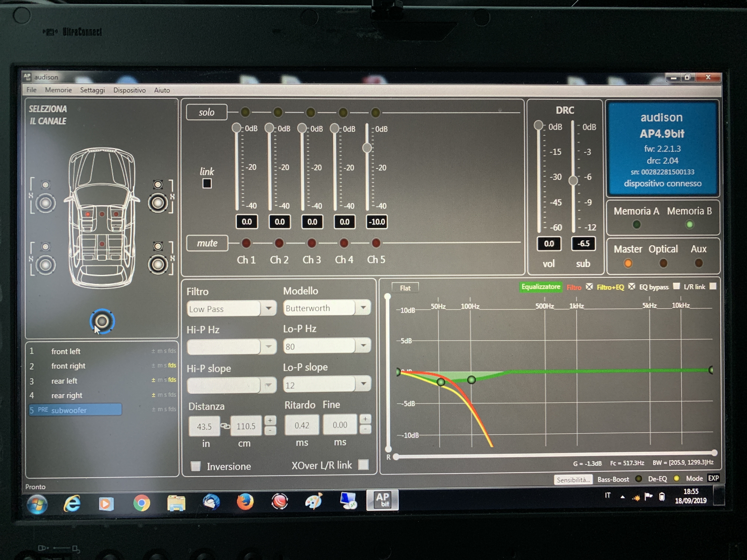This screenshot has width=747, height=560.
Task: Select the front left tweeter speaker icon
Action: [46, 185]
